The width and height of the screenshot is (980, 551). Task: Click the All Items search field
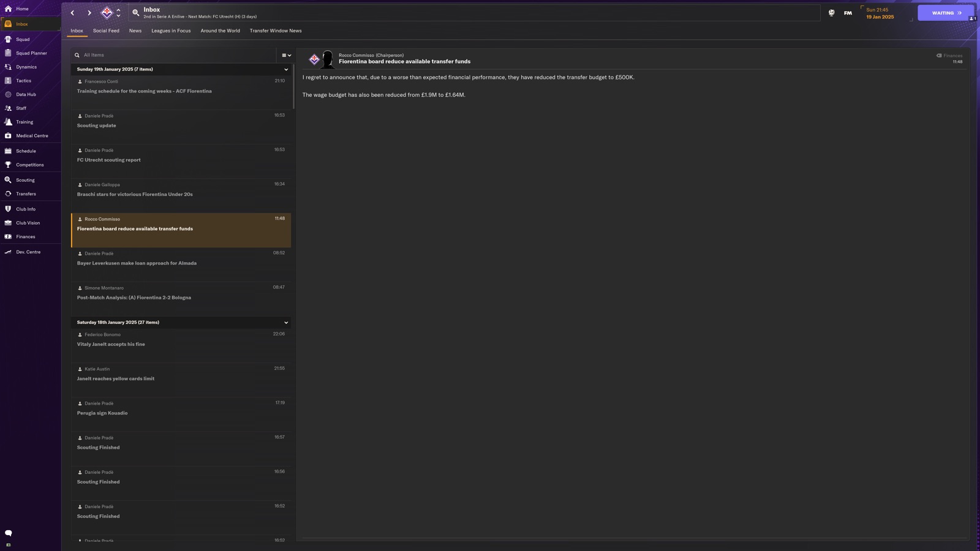(x=174, y=55)
